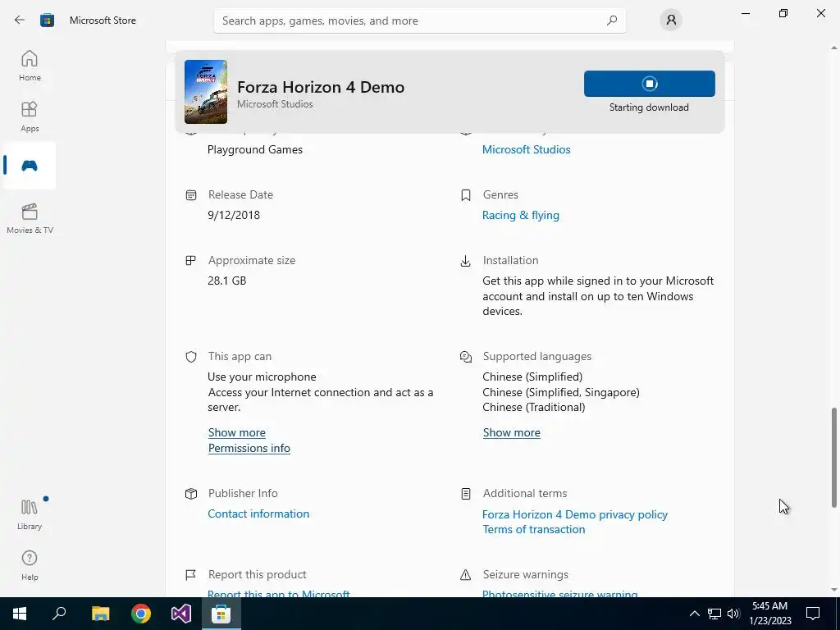This screenshot has width=840, height=630.
Task: Show more app permissions
Action: coord(237,432)
